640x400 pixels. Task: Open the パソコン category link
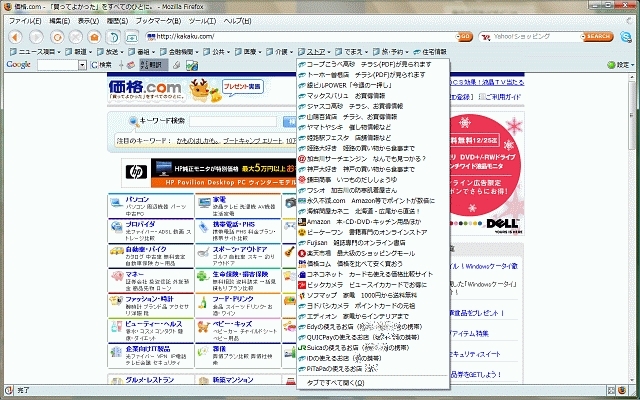[x=137, y=200]
